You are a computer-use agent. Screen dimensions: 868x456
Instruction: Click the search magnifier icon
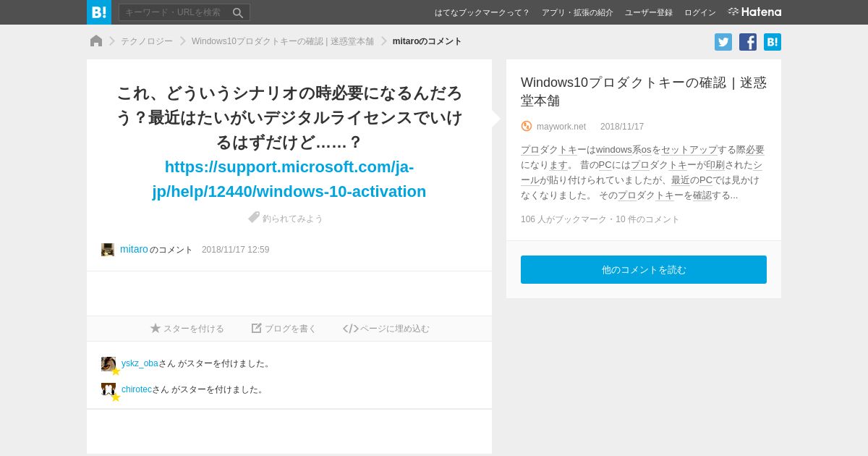coord(238,12)
